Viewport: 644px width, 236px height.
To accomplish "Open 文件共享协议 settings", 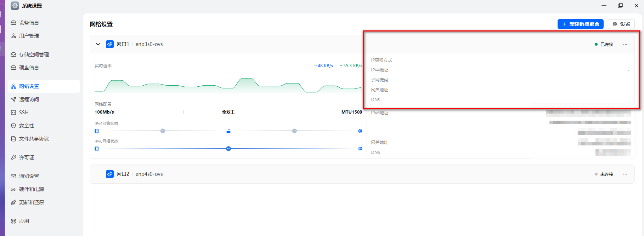I will (44, 139).
